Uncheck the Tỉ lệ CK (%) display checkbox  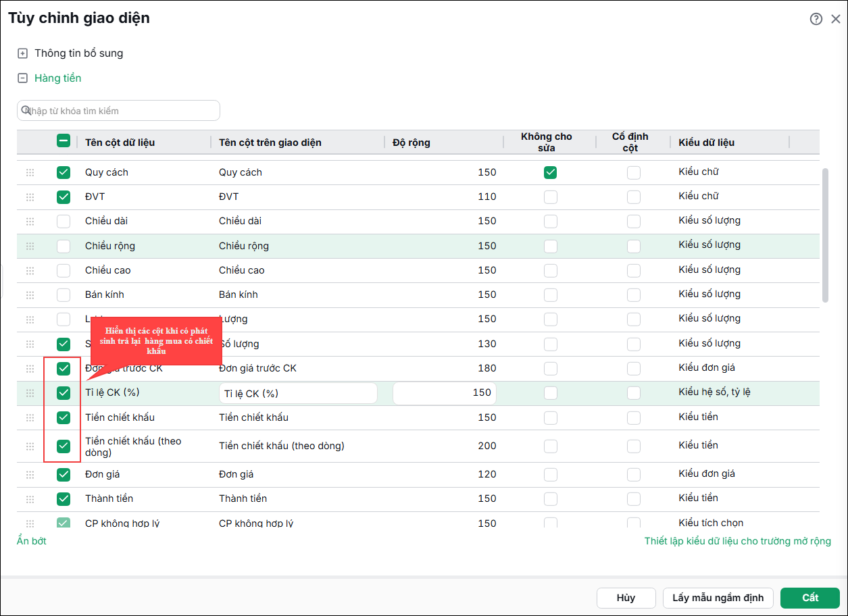pos(64,392)
